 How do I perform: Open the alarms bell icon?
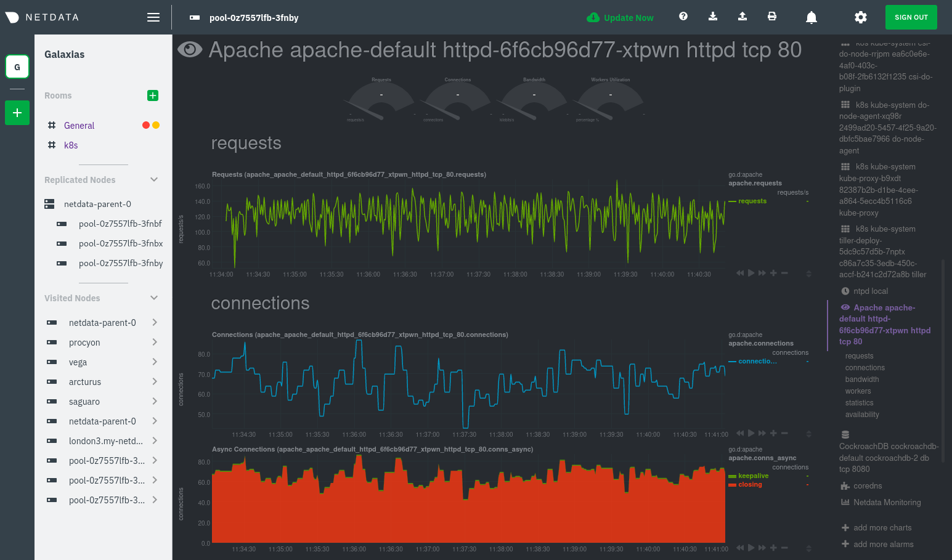point(812,17)
